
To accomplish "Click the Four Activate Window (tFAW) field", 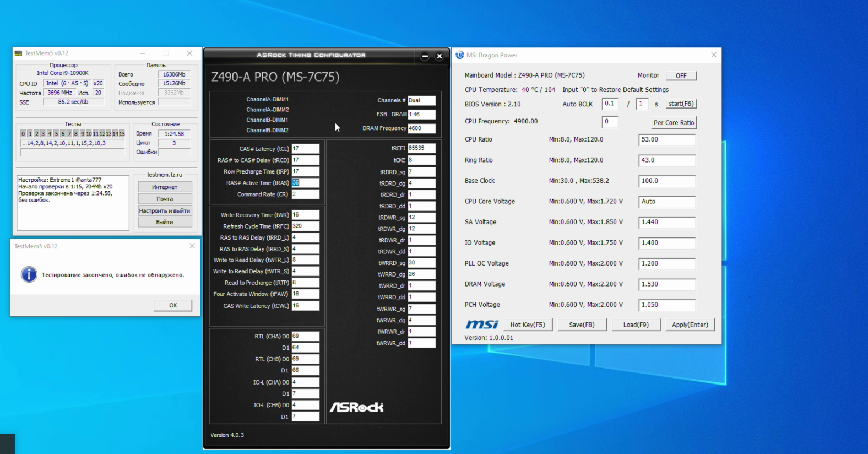I will point(306,294).
